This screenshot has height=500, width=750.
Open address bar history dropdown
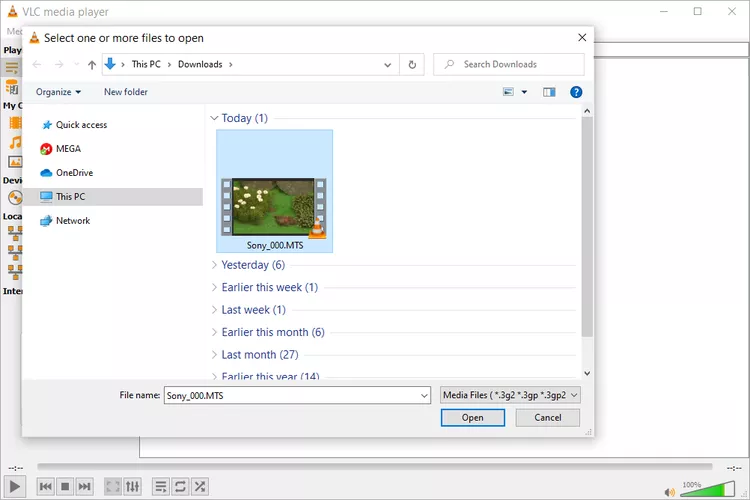[x=387, y=65]
